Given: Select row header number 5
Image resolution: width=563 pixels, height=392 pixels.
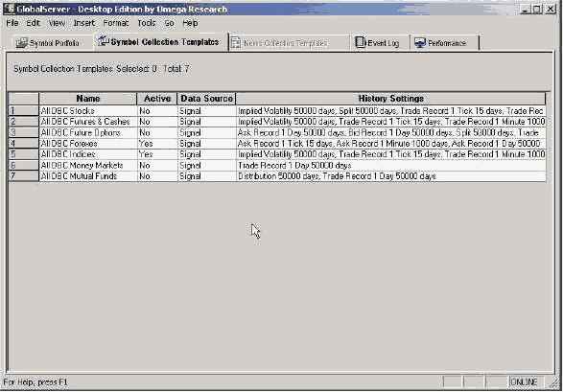Looking at the screenshot, I should tap(23, 154).
